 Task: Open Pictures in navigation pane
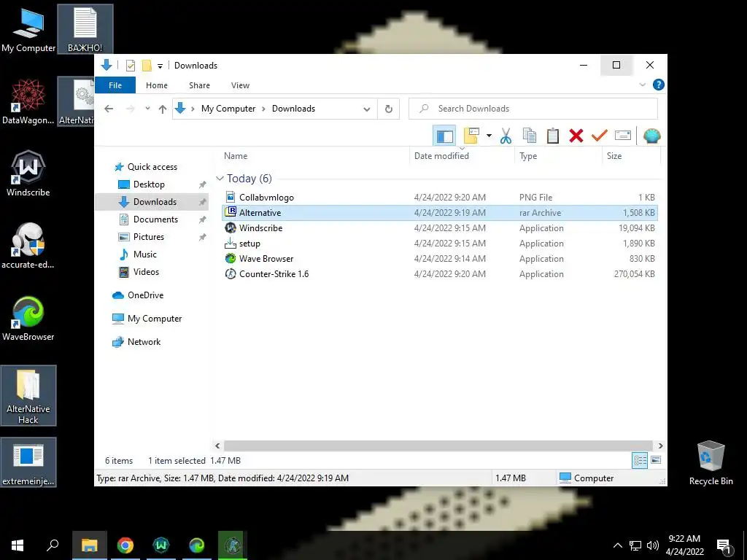point(148,237)
